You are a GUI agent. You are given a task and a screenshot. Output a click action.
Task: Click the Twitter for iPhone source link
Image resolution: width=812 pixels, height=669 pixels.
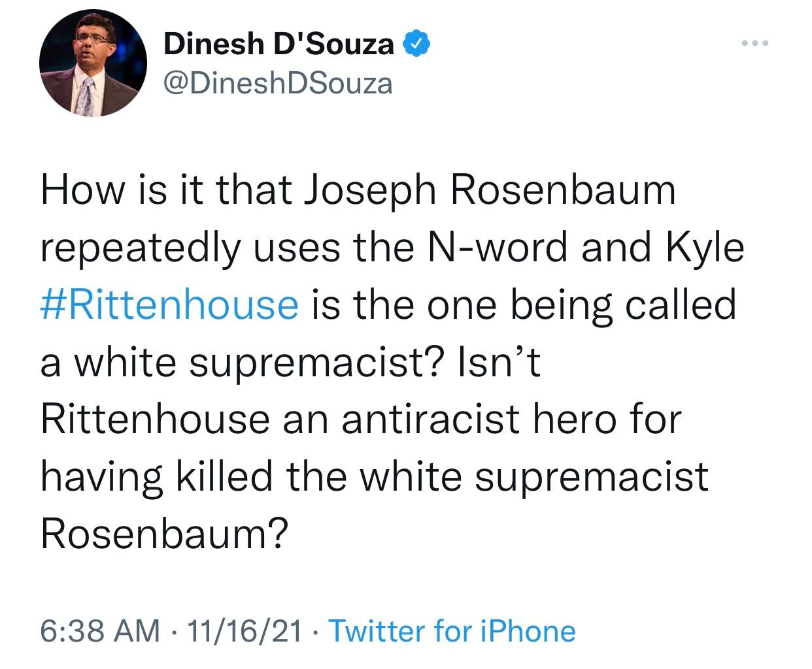point(451,631)
